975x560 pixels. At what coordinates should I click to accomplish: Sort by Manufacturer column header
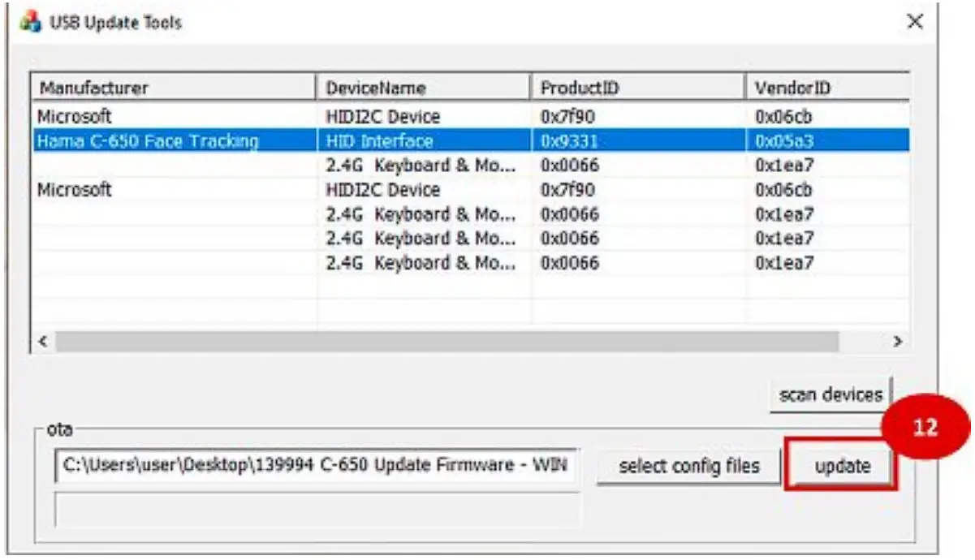click(x=173, y=88)
